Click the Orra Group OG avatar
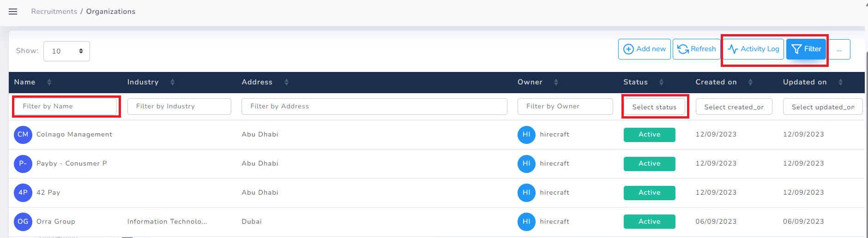The height and width of the screenshot is (238, 868). (x=23, y=222)
